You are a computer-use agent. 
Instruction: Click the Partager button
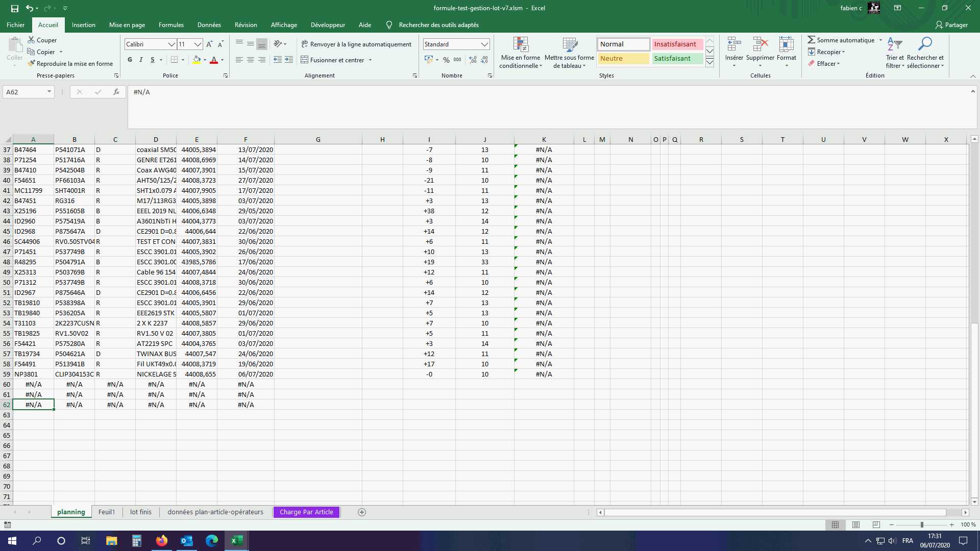[951, 24]
